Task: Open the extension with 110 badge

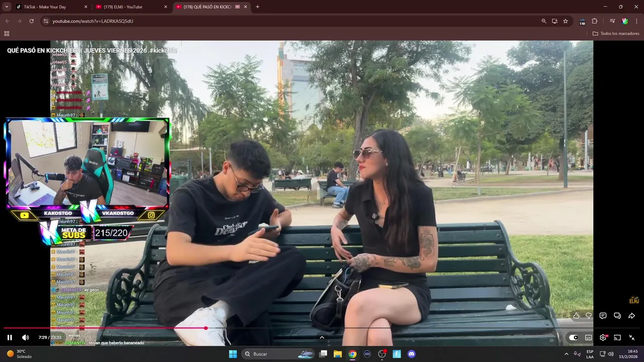Action: [x=582, y=22]
